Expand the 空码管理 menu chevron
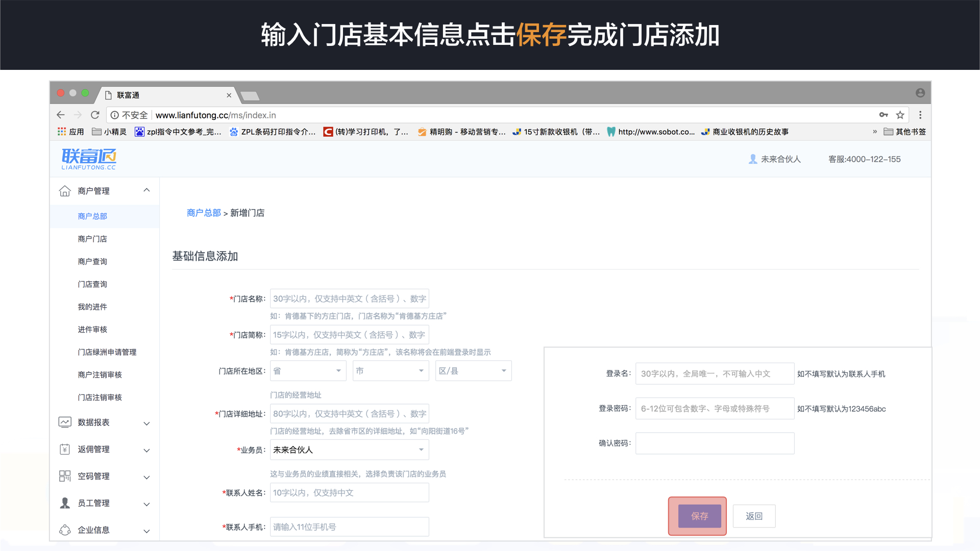The width and height of the screenshot is (980, 551). [146, 478]
